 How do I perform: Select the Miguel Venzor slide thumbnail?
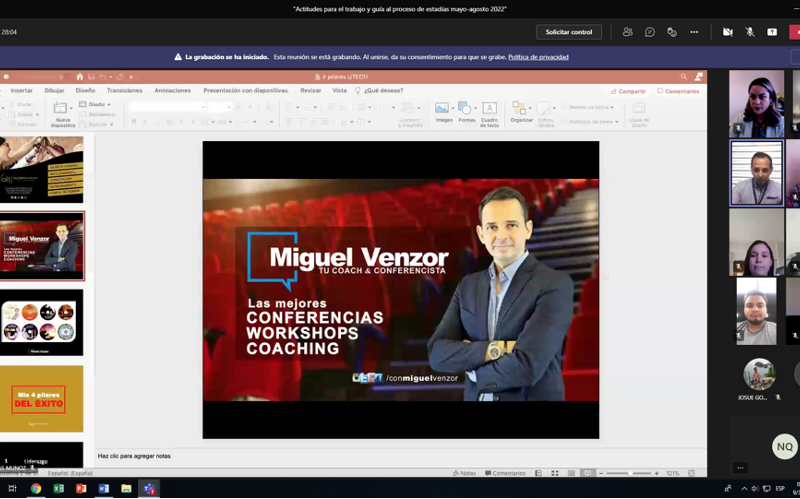42,246
